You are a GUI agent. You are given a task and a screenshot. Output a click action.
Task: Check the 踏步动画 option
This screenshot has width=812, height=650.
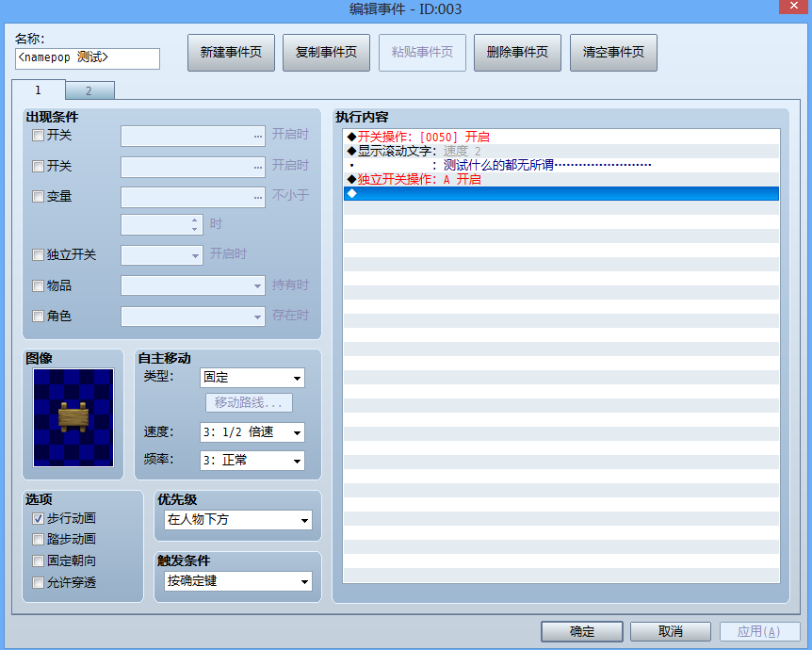click(x=38, y=539)
